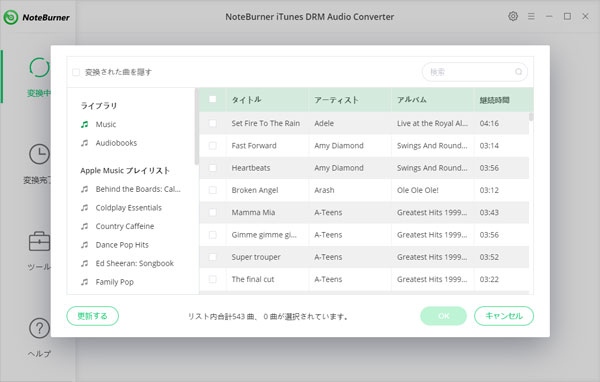Open the Family Pop playlist
600x382 pixels.
coord(114,282)
